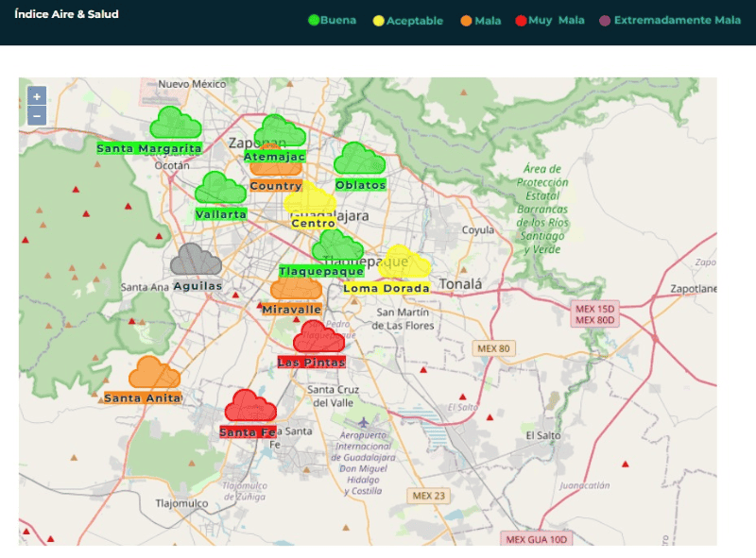Select the gray Aguilas cloud marker
756x558 pixels.
pos(197,260)
